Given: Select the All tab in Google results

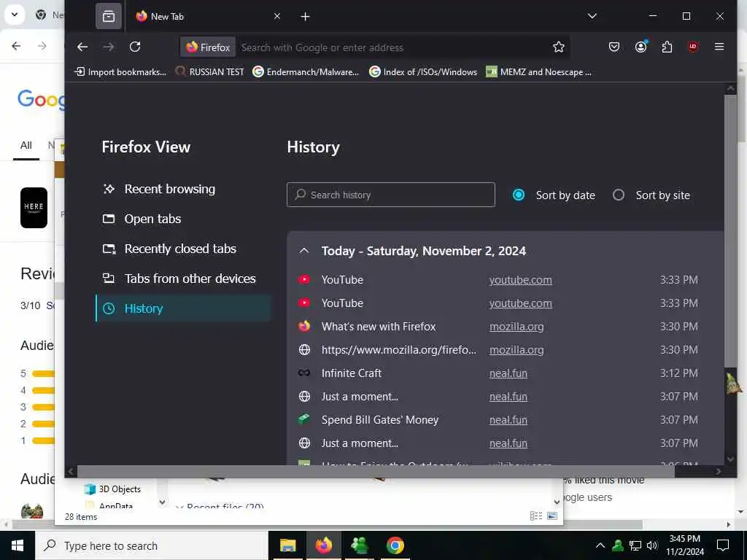Looking at the screenshot, I should coord(26,146).
